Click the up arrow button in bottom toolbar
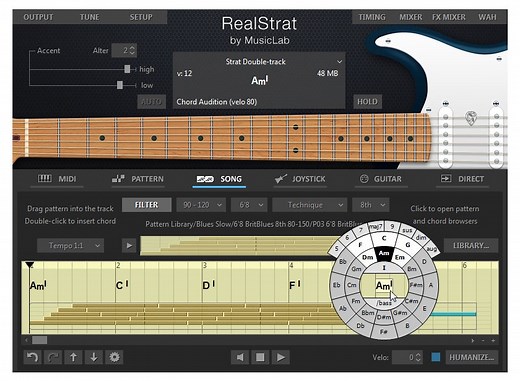The width and height of the screenshot is (520, 381). tap(73, 357)
